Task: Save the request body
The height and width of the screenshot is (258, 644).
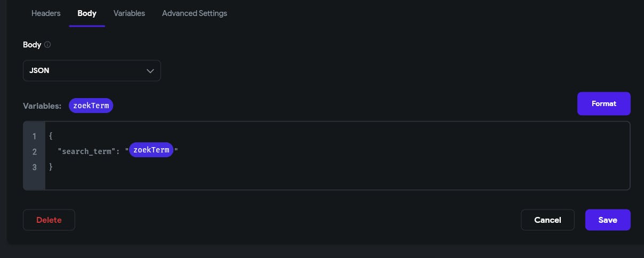Action: pos(608,220)
